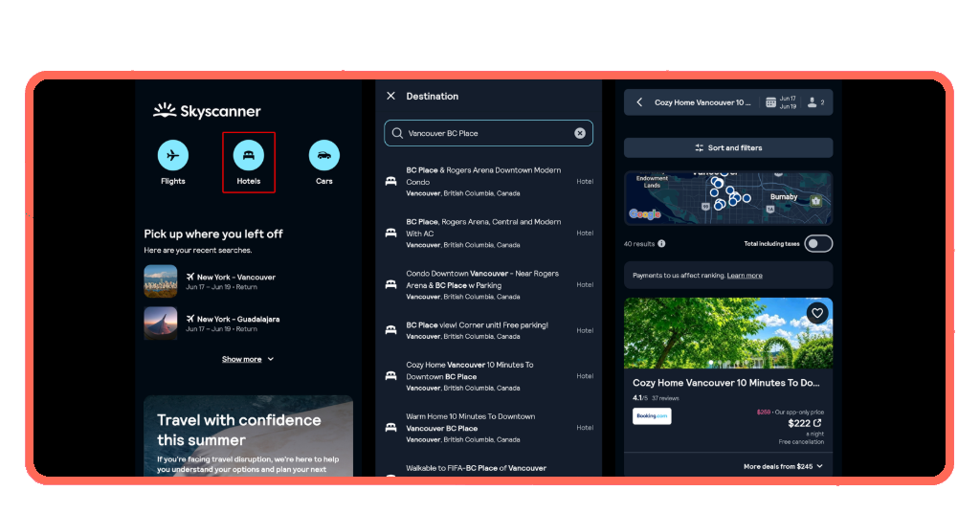The image size is (980, 513).
Task: Click the Skyscanner logo
Action: (207, 111)
